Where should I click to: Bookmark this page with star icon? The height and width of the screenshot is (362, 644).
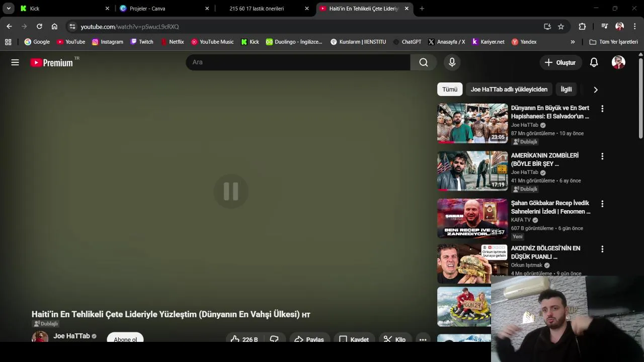(561, 27)
